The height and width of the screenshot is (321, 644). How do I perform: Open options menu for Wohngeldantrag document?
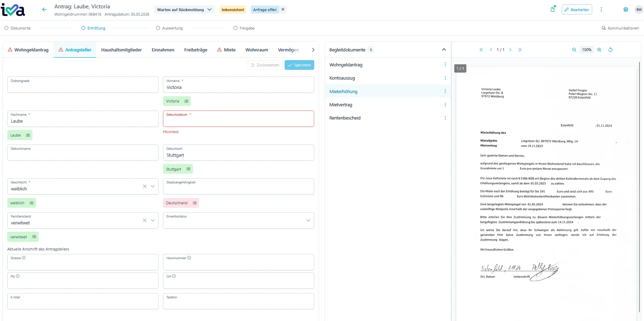tap(445, 65)
